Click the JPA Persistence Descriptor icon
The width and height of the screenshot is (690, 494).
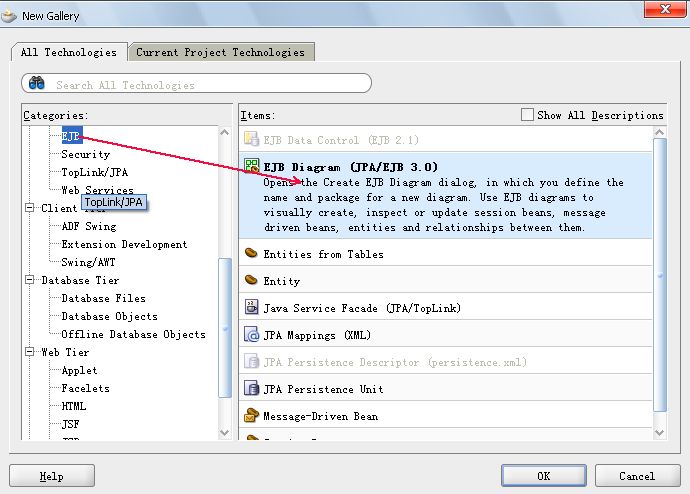(251, 361)
